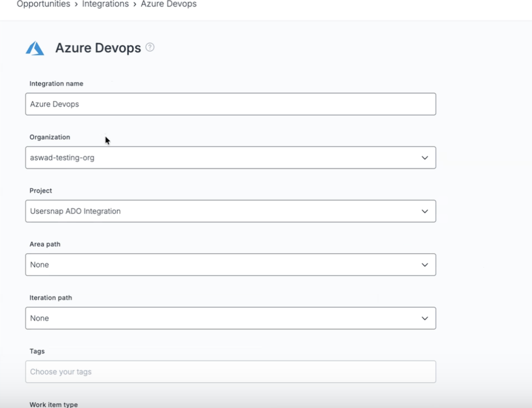
Task: Click the Work item type label
Action: click(x=54, y=404)
